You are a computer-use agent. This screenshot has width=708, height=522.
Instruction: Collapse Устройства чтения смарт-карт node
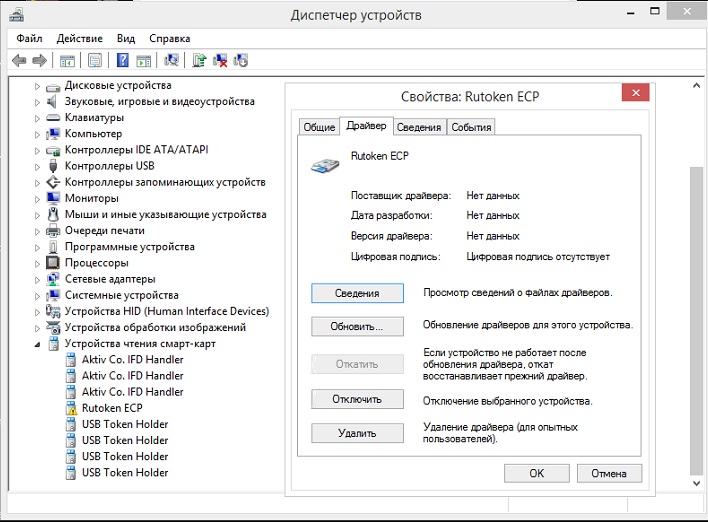(x=37, y=344)
